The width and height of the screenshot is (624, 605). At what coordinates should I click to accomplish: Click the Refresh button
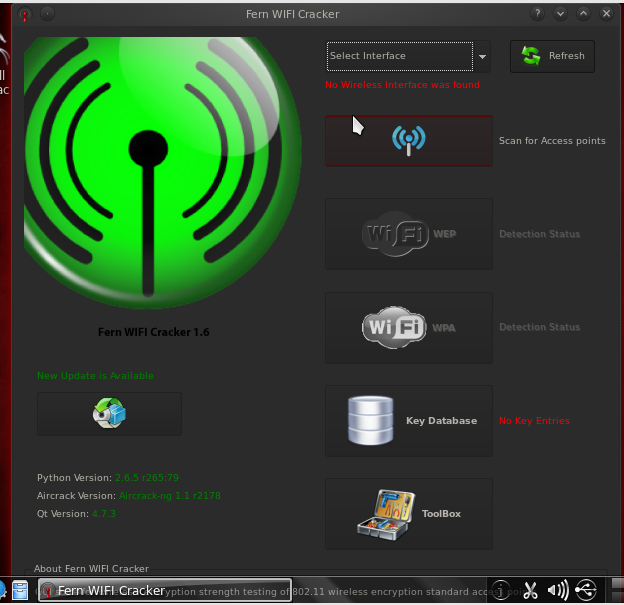coord(552,56)
